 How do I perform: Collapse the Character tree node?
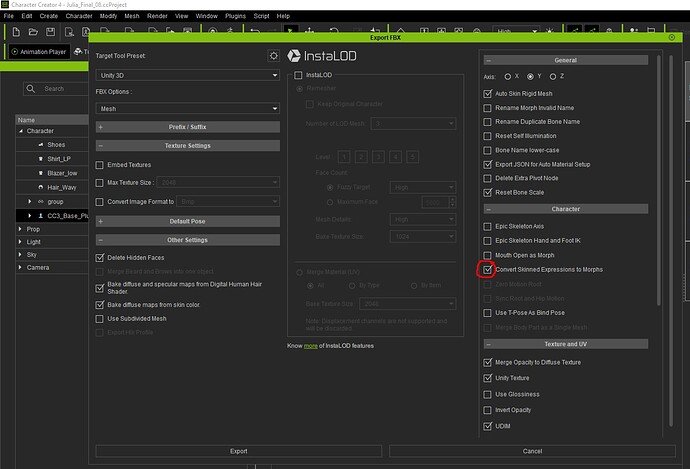[20, 131]
